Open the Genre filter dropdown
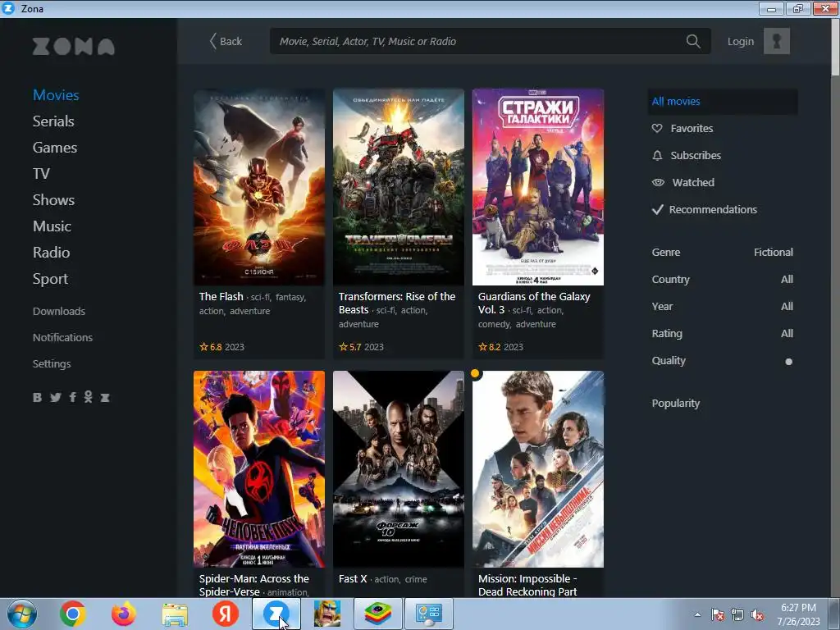This screenshot has height=630, width=840. tap(722, 253)
